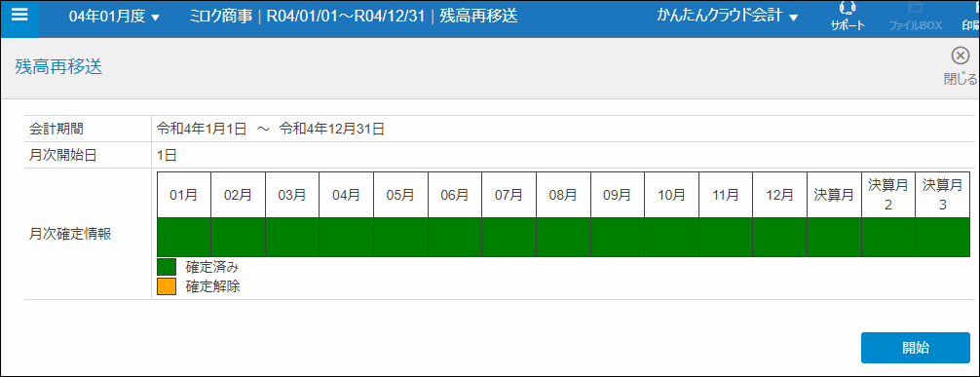Select the 05月 month header cell
Screen dimensions: 980x377
coord(400,195)
